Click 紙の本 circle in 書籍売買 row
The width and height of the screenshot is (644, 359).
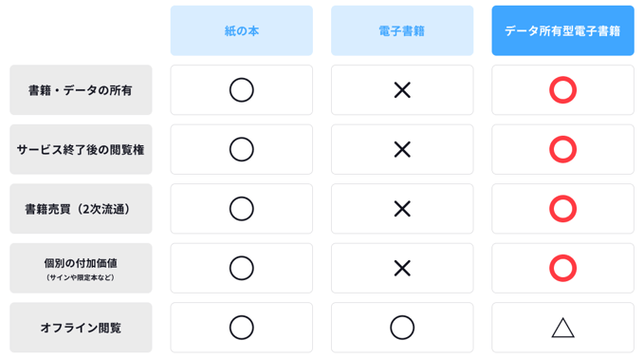tap(242, 209)
